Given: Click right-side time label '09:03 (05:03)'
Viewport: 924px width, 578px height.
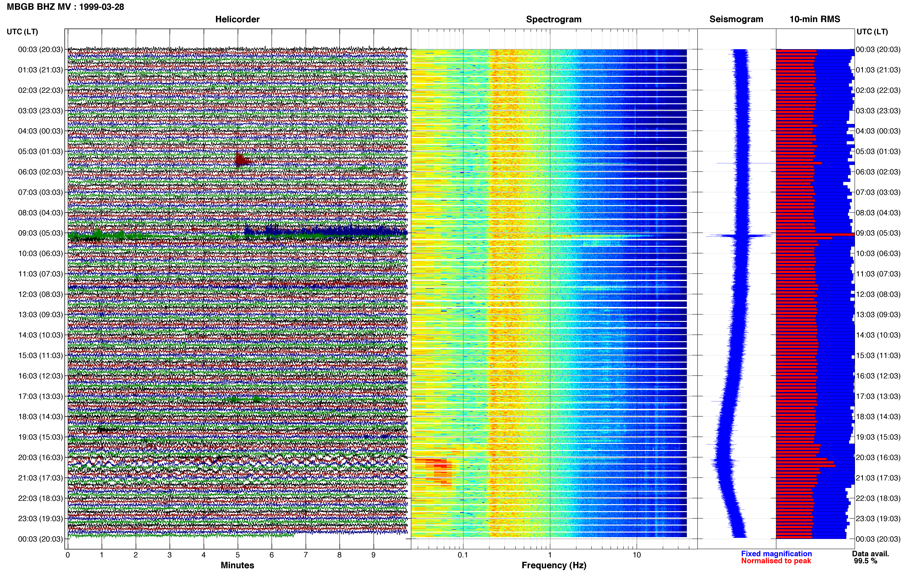Looking at the screenshot, I should [x=878, y=233].
